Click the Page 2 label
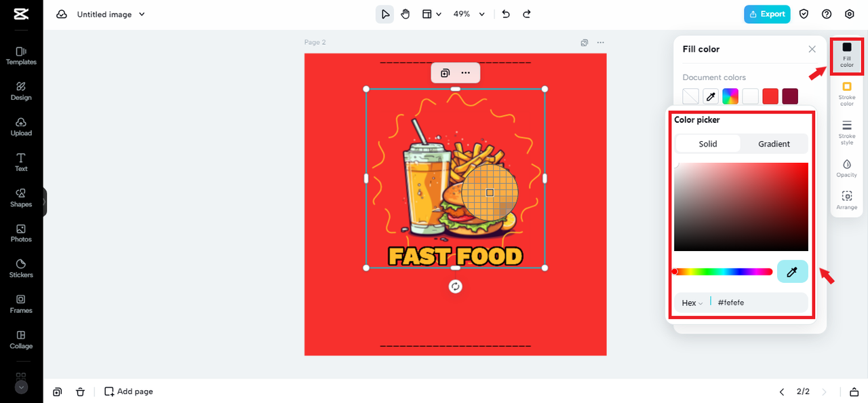The height and width of the screenshot is (403, 868). 315,42
